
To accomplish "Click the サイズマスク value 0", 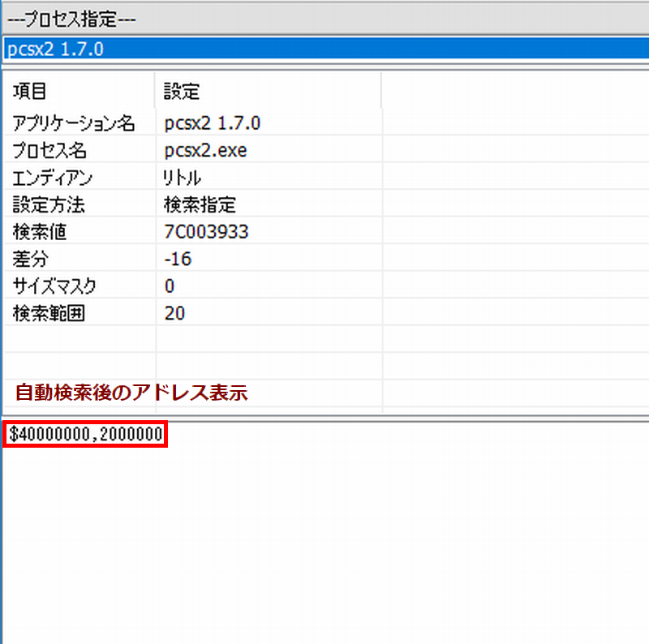I will pos(170,286).
